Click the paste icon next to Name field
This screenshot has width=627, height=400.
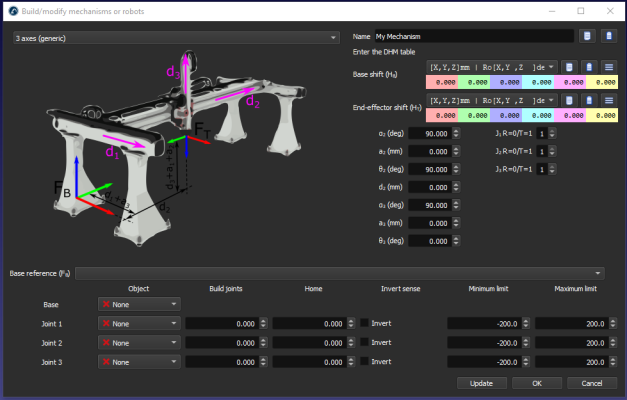(x=609, y=36)
